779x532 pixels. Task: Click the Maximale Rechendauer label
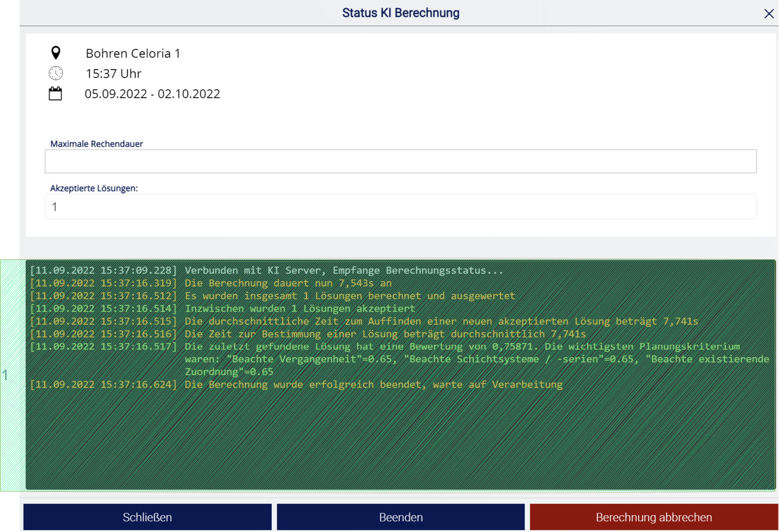pos(96,144)
